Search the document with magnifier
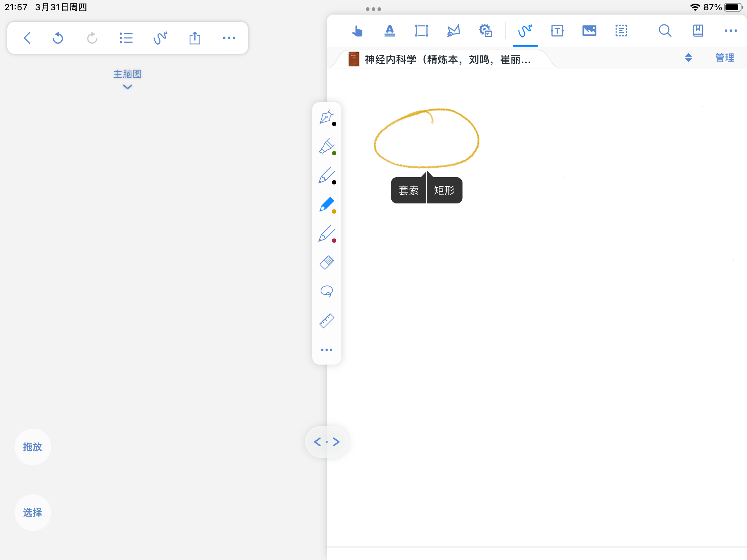Viewport: 747px width, 560px height. (665, 31)
